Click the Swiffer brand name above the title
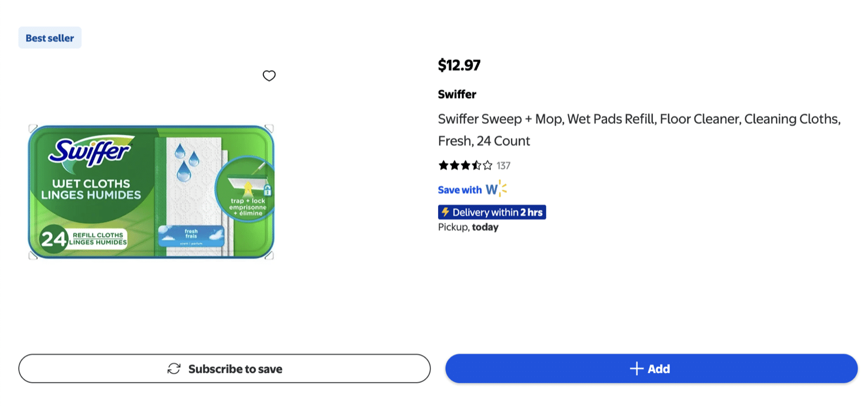This screenshot has height=406, width=868. coord(457,94)
